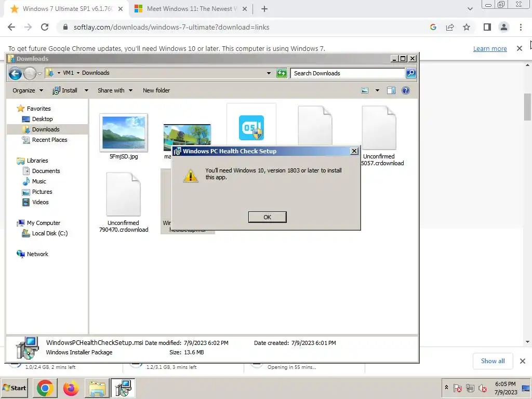
Task: Click New folder in Explorer toolbar
Action: tap(156, 90)
